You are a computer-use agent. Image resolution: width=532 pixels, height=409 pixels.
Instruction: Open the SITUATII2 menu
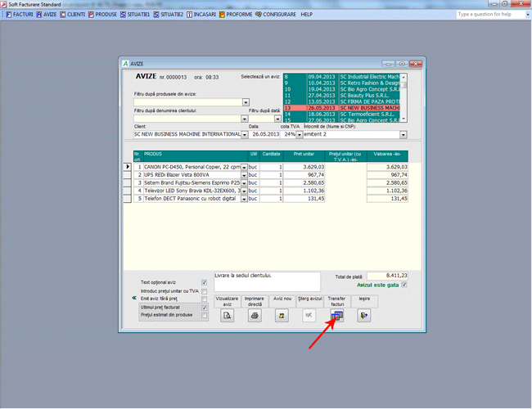coord(169,14)
